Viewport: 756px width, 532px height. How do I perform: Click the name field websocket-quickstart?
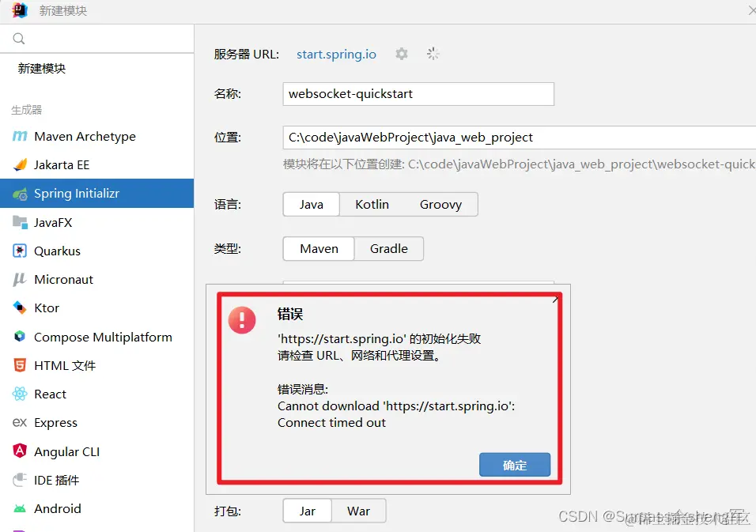(x=418, y=94)
